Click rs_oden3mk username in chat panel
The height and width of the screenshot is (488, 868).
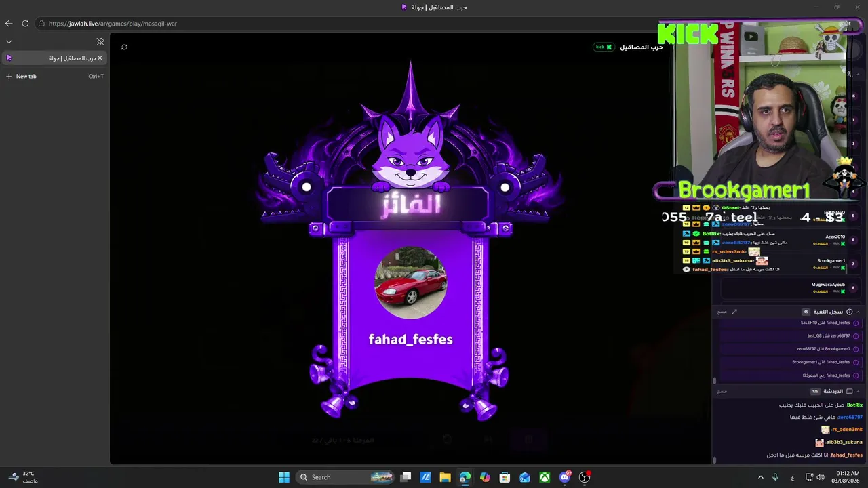pyautogui.click(x=847, y=429)
